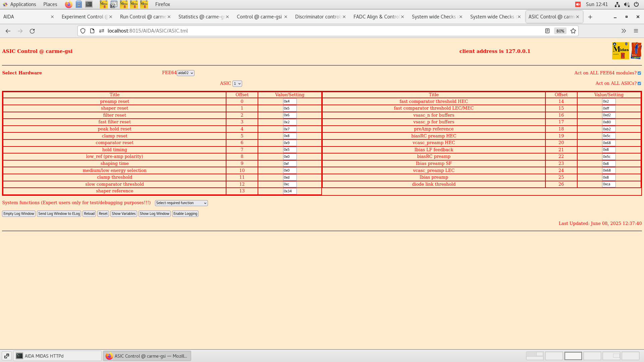
Task: Expand the ASIC number selector
Action: point(237,83)
